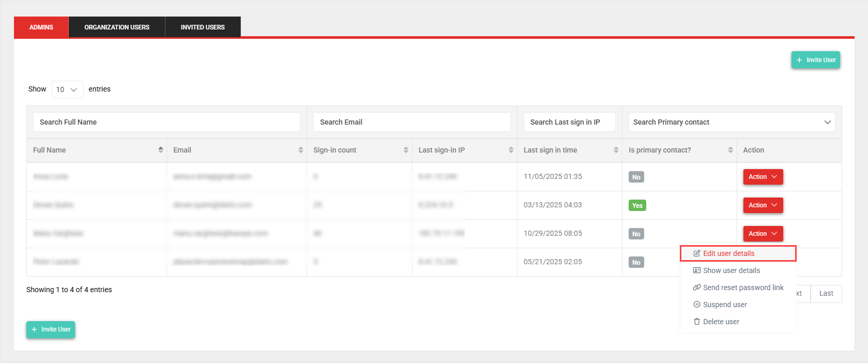868x363 pixels.
Task: Sort by Sign-in count column arrows
Action: click(406, 150)
